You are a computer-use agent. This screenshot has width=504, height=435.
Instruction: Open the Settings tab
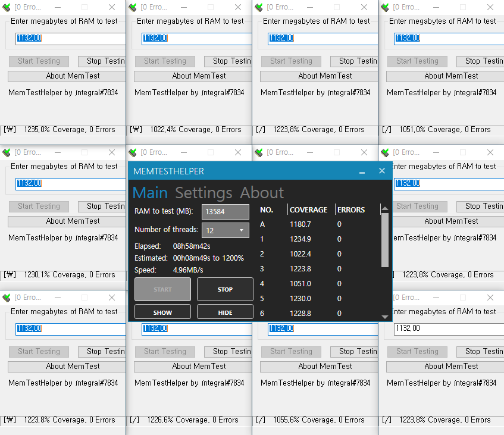click(x=204, y=193)
